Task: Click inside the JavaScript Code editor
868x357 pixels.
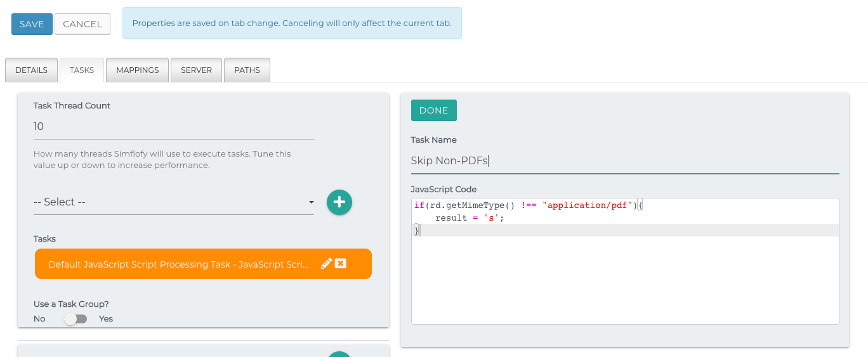Action: point(624,279)
